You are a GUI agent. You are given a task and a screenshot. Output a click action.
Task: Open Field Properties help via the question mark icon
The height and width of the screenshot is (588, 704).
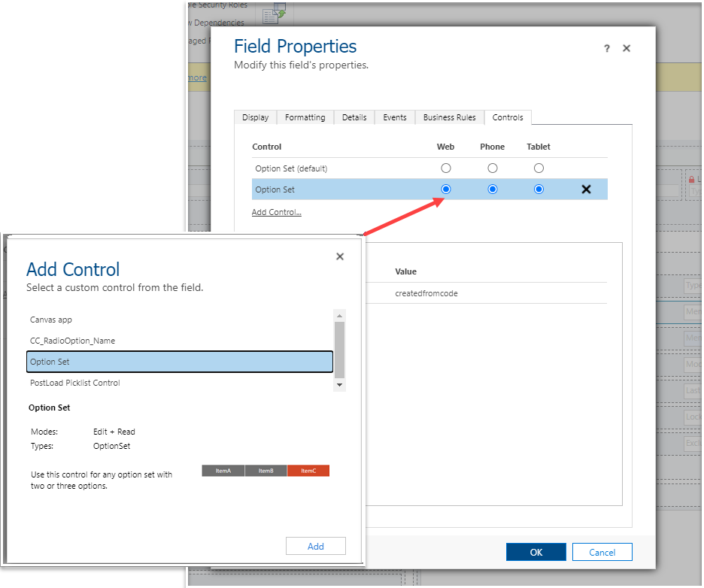tap(606, 48)
